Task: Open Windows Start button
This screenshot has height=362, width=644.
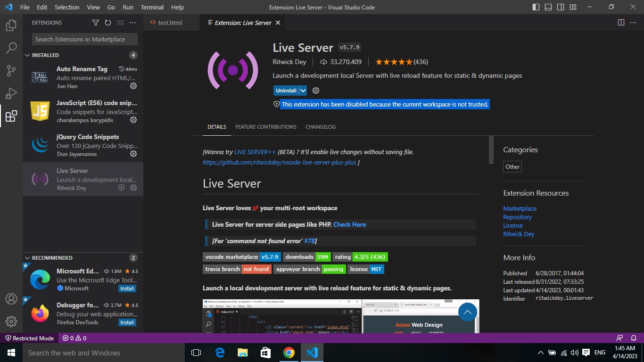Action: [x=11, y=353]
